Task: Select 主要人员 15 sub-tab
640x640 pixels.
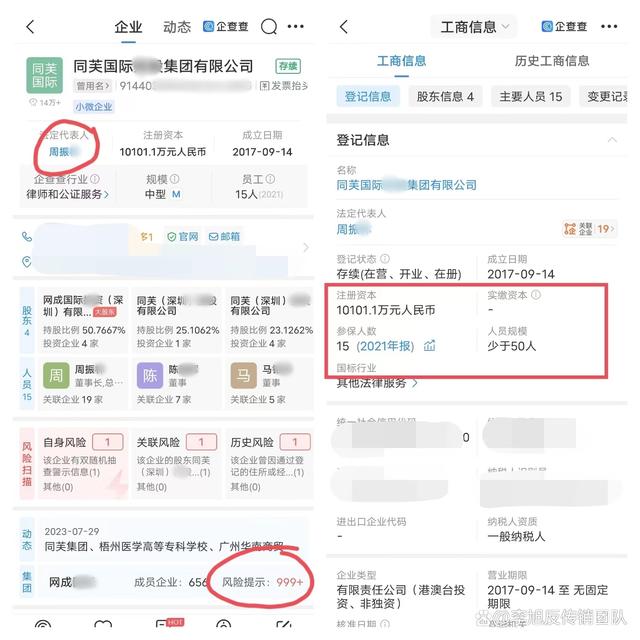Action: click(x=531, y=96)
